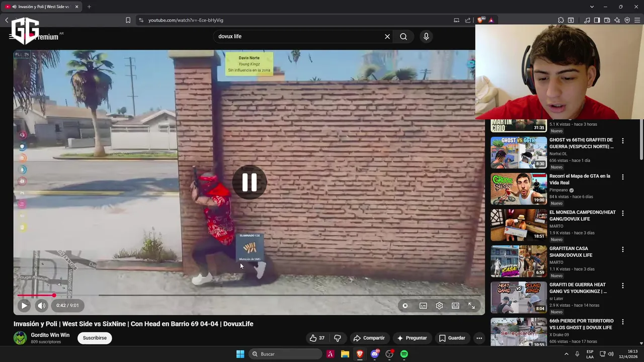Seek on the red video progress bar

tap(249, 295)
